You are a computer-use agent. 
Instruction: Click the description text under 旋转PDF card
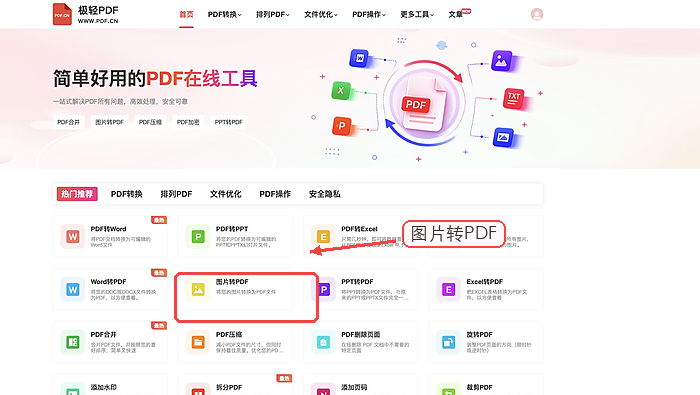coord(498,348)
